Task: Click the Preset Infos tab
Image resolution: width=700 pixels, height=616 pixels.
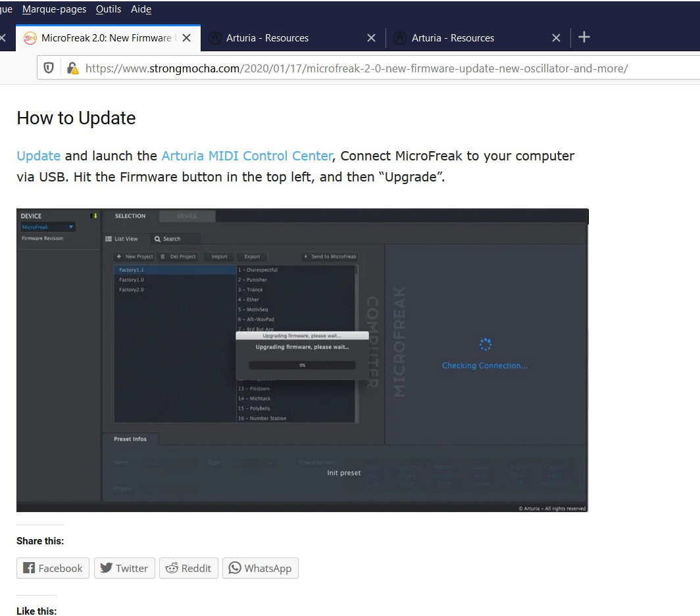Action: [130, 439]
